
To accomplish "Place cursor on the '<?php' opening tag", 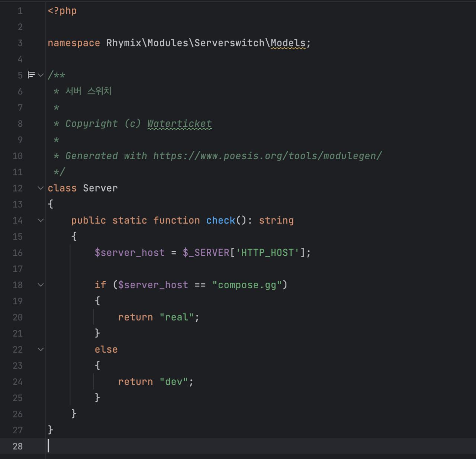I will click(x=62, y=11).
